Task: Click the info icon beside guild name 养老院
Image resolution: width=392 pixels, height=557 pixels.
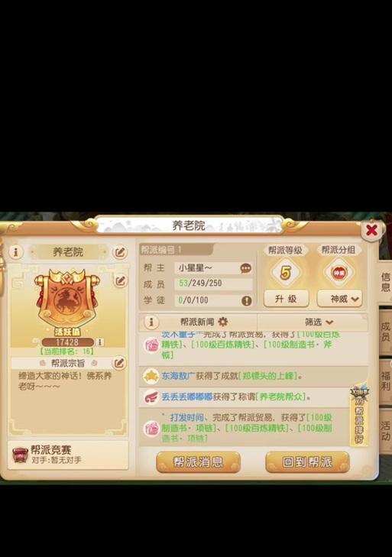Action: [x=15, y=252]
